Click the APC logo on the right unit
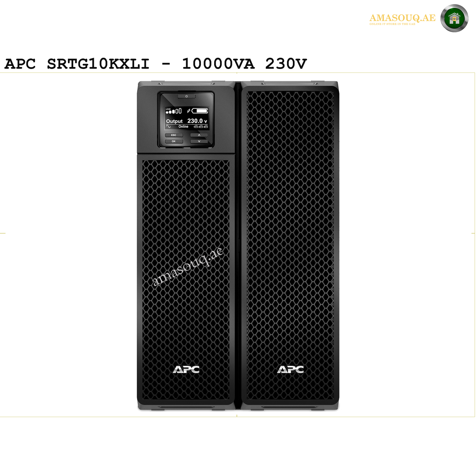476x459 pixels. pos(290,369)
